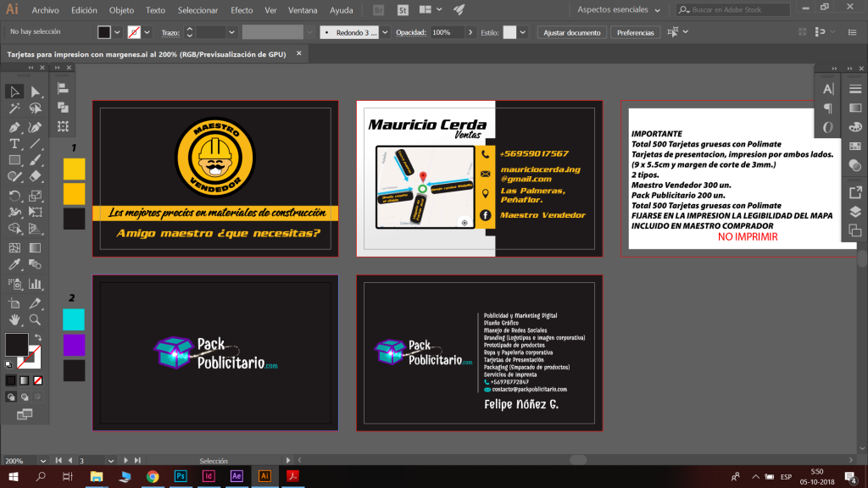Select the Scale tool
868x488 pixels.
(x=36, y=196)
